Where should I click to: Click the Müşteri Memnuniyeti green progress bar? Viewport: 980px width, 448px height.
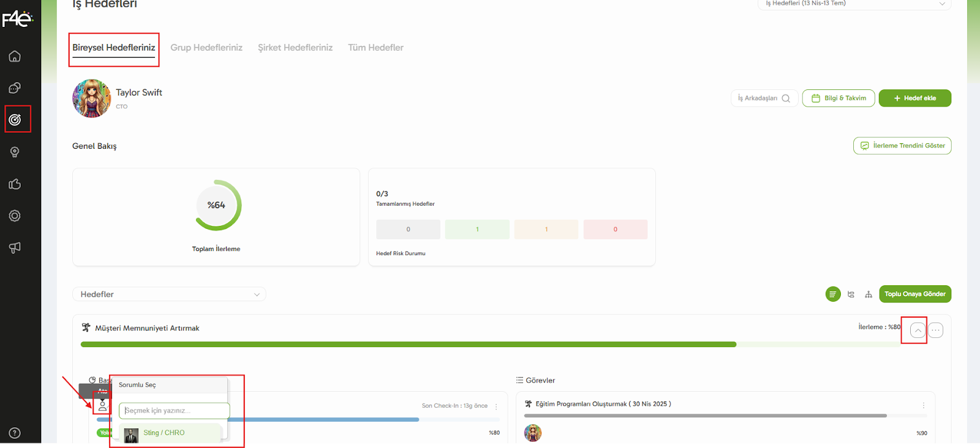click(408, 345)
